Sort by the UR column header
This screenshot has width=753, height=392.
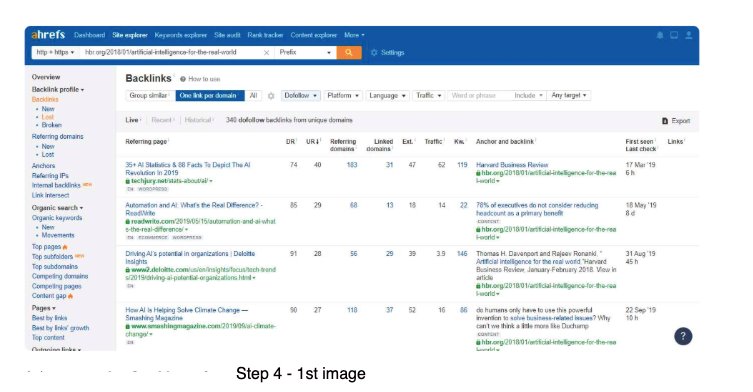312,142
